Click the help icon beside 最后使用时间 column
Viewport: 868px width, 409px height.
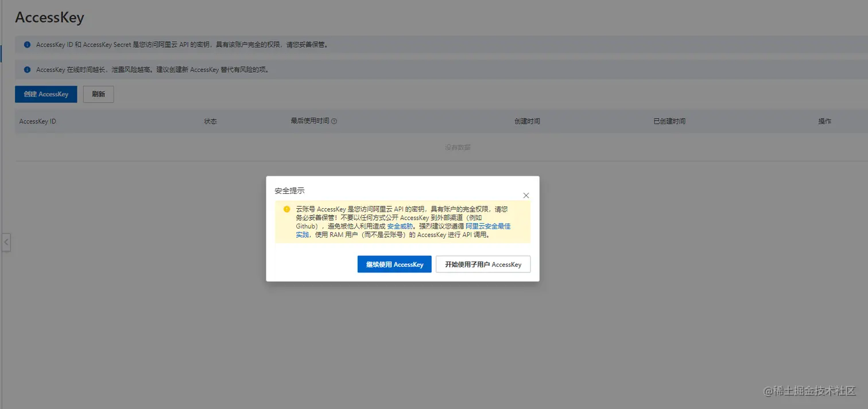[x=335, y=121]
